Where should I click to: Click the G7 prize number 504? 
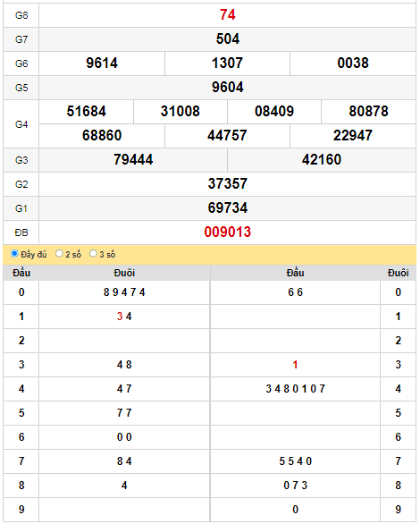click(227, 39)
